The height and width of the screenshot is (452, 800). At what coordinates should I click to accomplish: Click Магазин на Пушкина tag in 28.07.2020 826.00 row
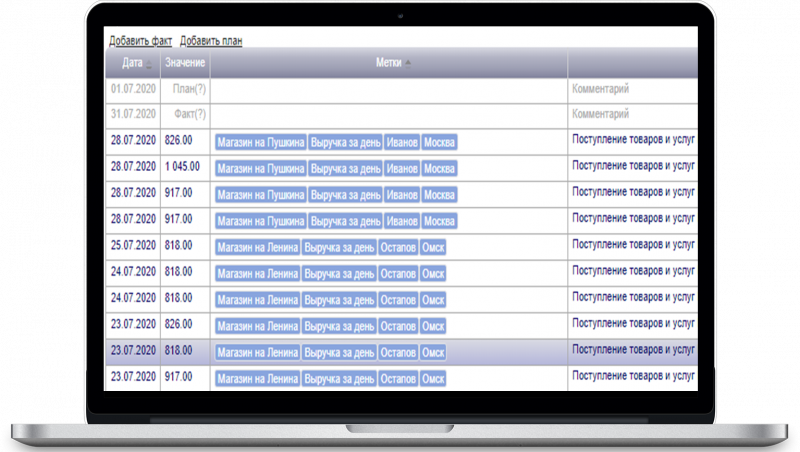[261, 142]
